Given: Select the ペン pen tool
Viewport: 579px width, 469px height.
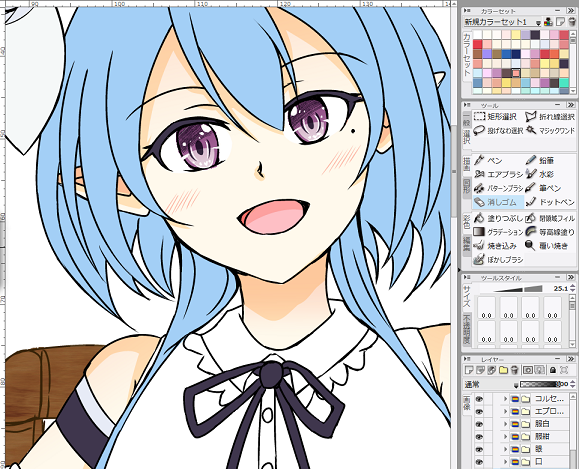Looking at the screenshot, I should [x=488, y=160].
